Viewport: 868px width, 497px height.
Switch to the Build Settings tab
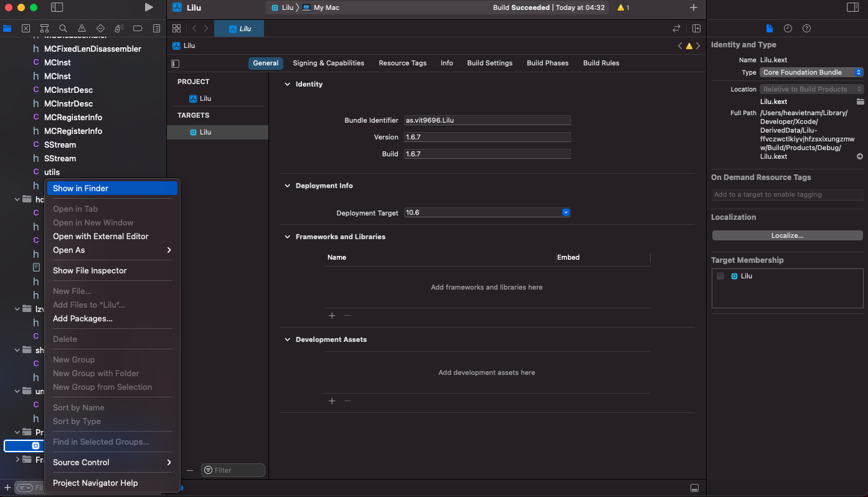[x=489, y=63]
